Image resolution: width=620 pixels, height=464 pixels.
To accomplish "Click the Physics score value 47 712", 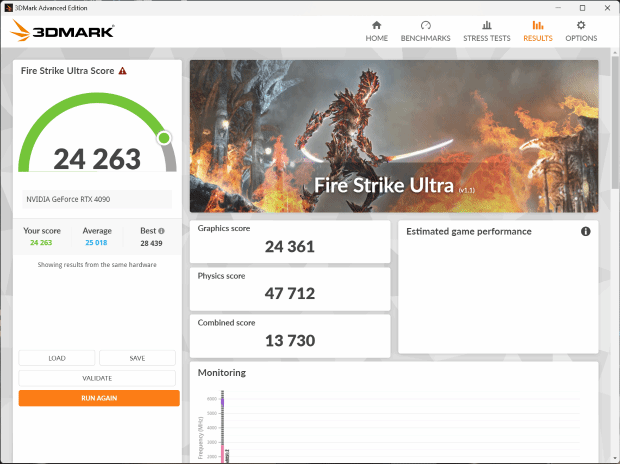I will [x=290, y=294].
